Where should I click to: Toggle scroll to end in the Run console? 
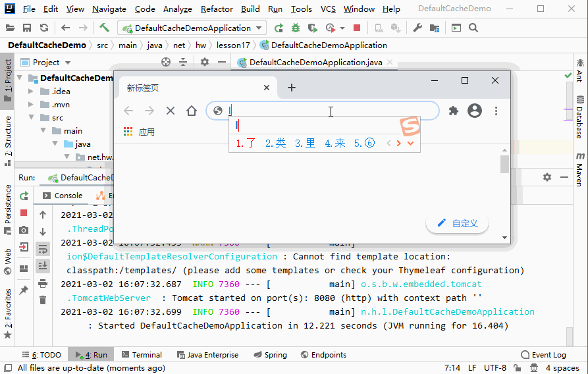point(43,265)
